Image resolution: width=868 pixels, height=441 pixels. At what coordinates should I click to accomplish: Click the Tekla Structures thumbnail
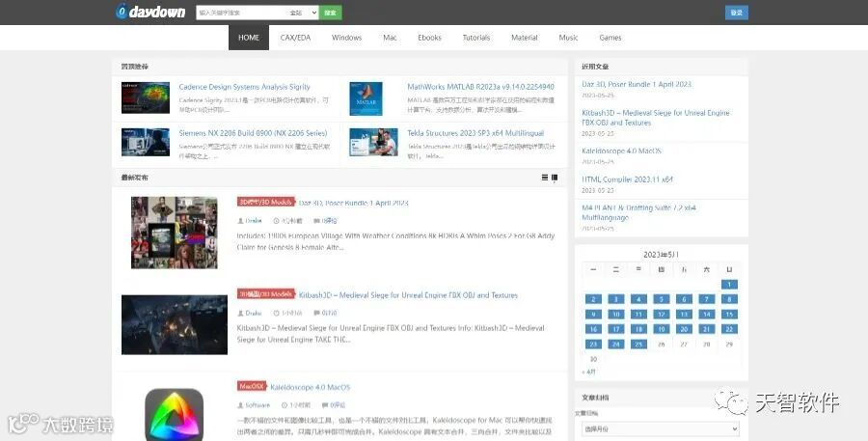point(373,143)
